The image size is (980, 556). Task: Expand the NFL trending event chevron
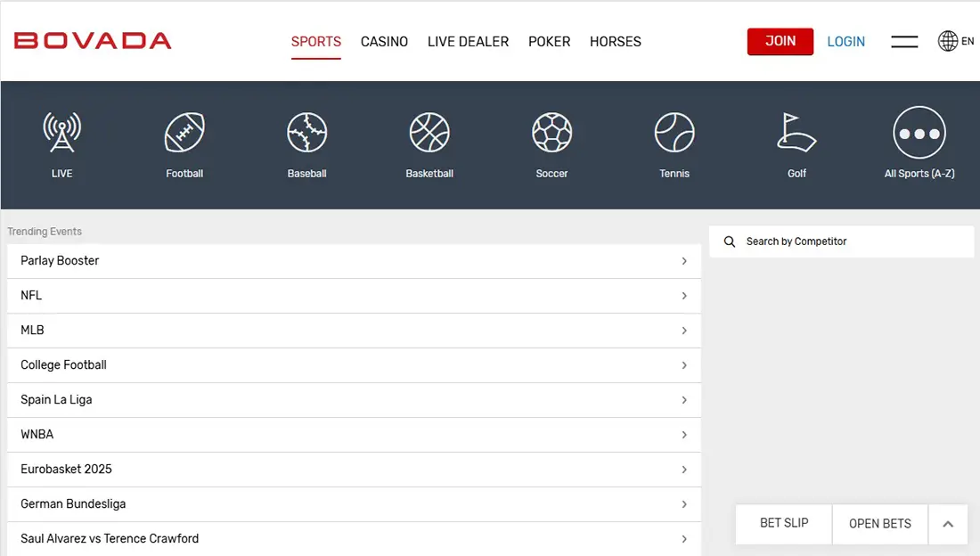(684, 296)
